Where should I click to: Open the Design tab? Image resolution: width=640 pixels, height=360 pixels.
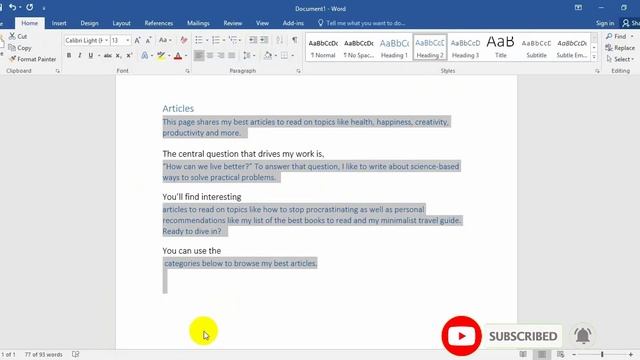[89, 23]
